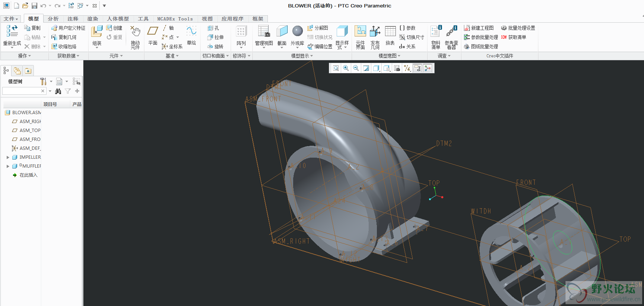Screen dimensions: 644x306
Task: Click the 批量处理设置 button
Action: click(518, 28)
